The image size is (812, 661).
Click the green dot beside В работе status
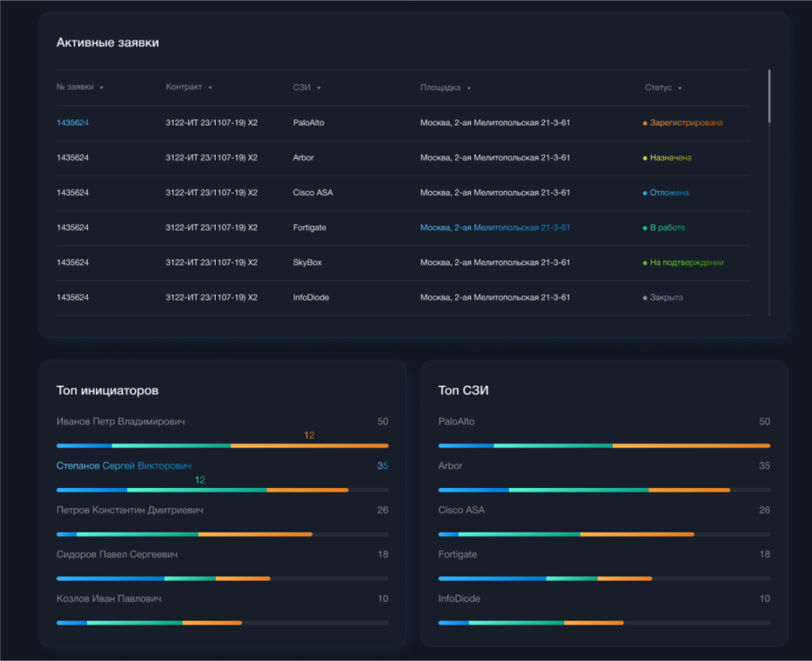coord(645,229)
